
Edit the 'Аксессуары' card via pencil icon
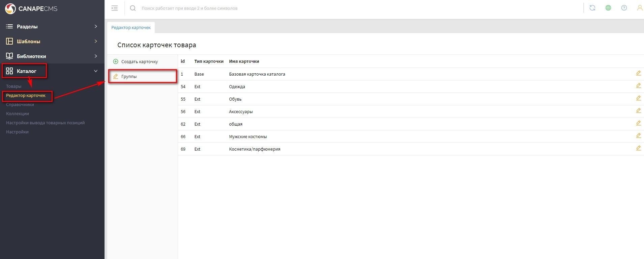(x=638, y=111)
